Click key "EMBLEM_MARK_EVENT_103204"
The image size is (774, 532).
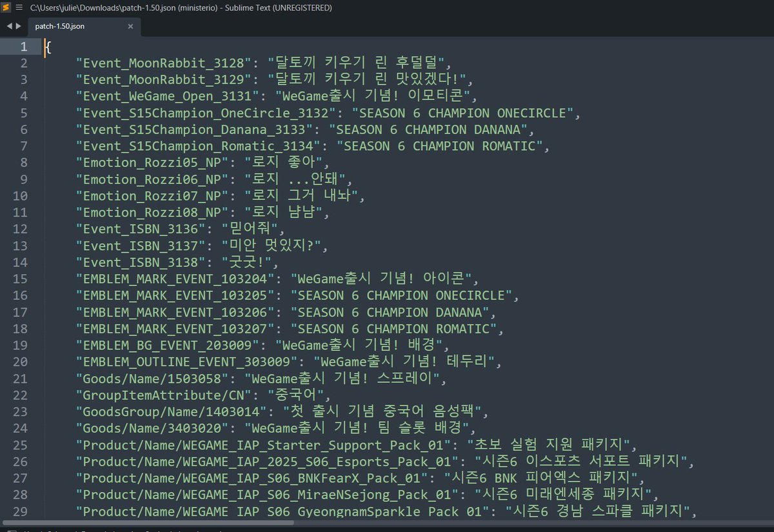coord(175,279)
